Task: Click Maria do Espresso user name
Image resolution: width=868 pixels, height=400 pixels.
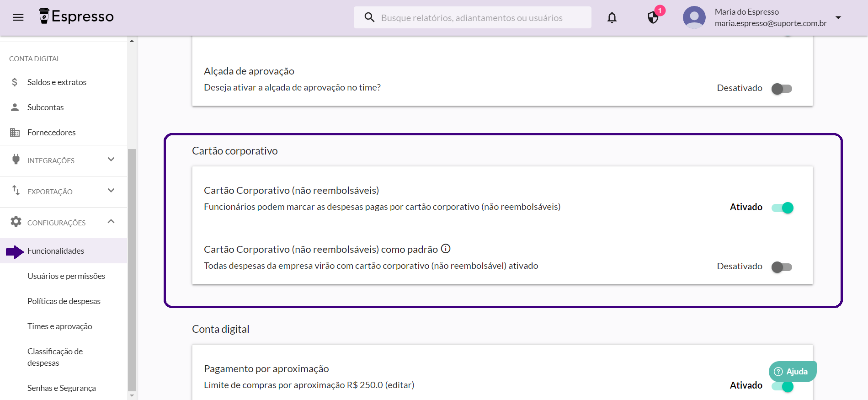Action: coord(747,12)
